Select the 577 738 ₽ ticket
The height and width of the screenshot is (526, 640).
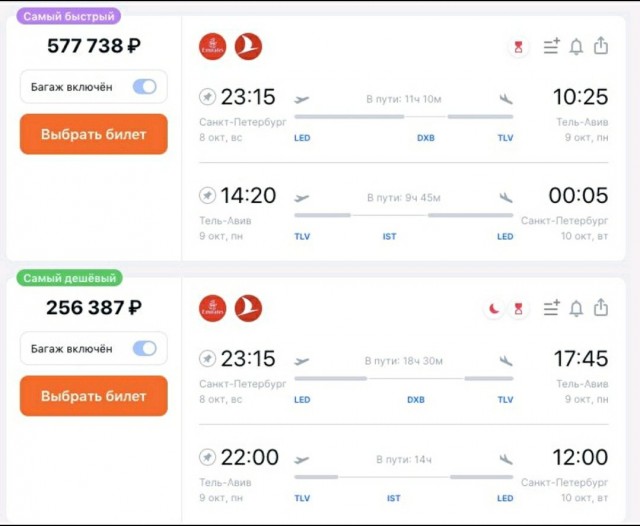pos(94,134)
